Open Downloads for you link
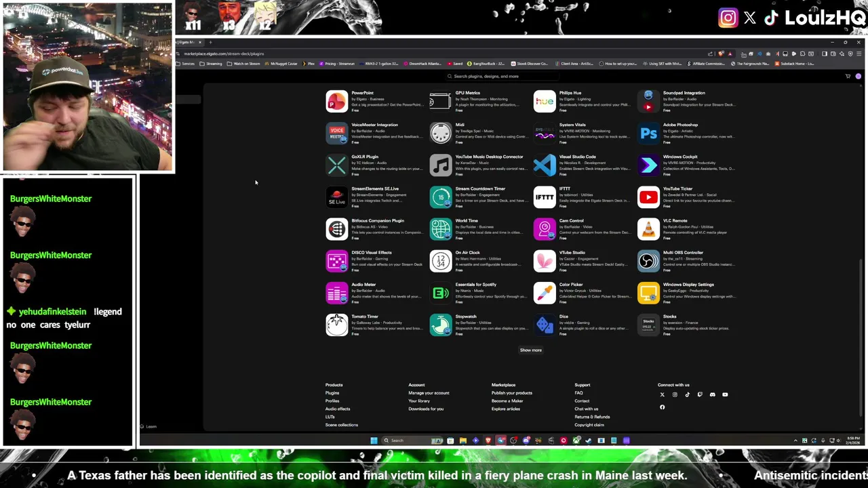Viewport: 868px width, 488px height. (x=426, y=409)
